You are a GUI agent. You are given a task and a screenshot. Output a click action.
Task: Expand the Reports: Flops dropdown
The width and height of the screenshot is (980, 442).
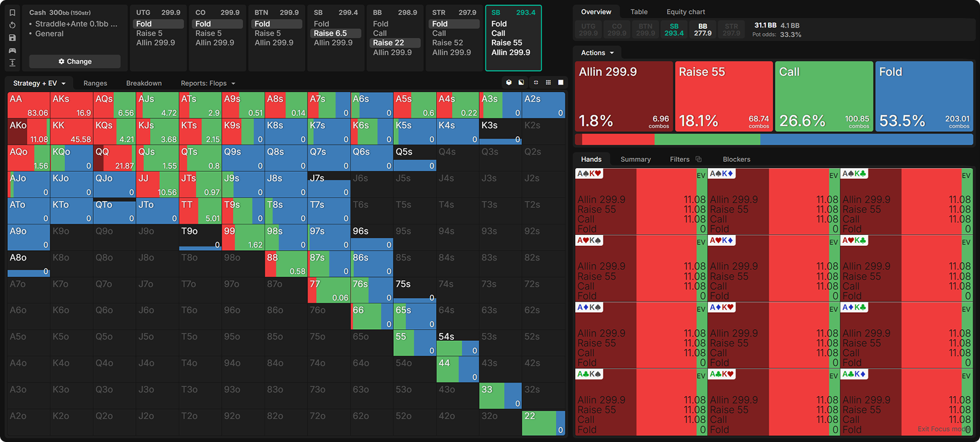click(x=208, y=83)
